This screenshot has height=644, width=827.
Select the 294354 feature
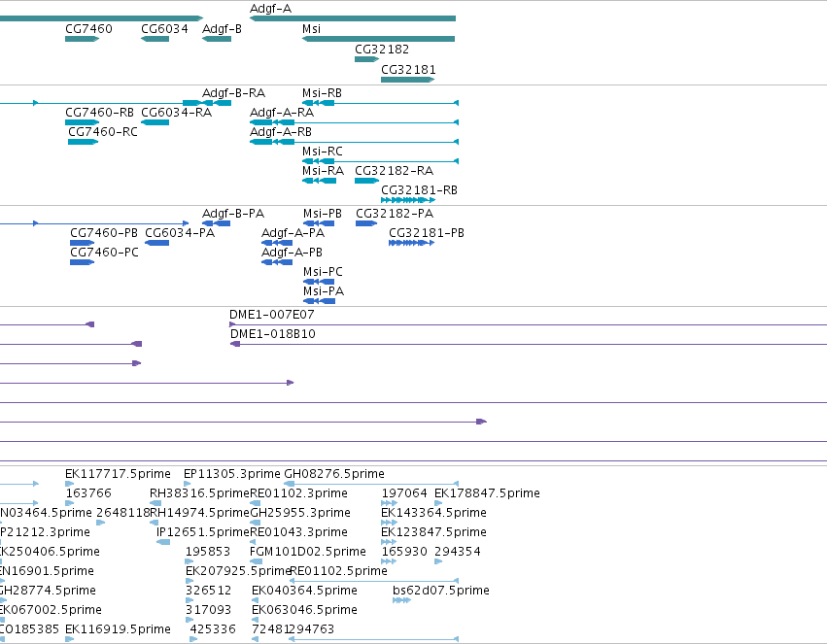438,561
